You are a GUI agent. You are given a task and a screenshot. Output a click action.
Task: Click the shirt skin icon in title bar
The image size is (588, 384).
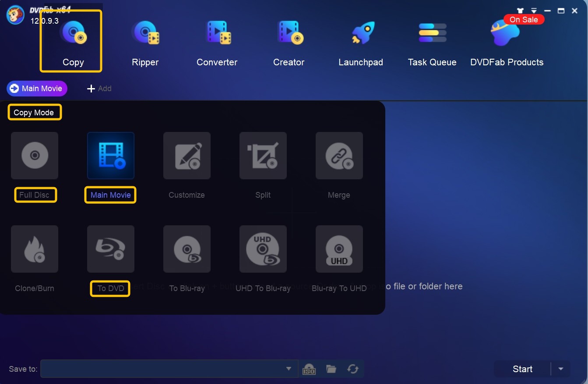pyautogui.click(x=520, y=11)
